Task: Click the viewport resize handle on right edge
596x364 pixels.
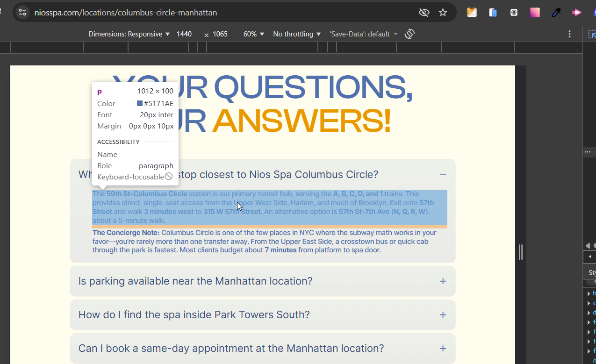Action: 521,252
